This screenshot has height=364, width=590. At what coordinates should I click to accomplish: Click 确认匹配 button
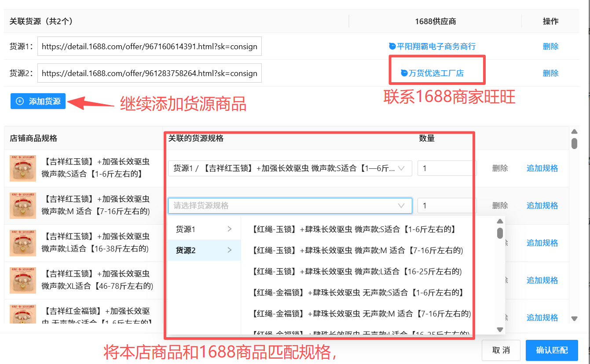(552, 350)
